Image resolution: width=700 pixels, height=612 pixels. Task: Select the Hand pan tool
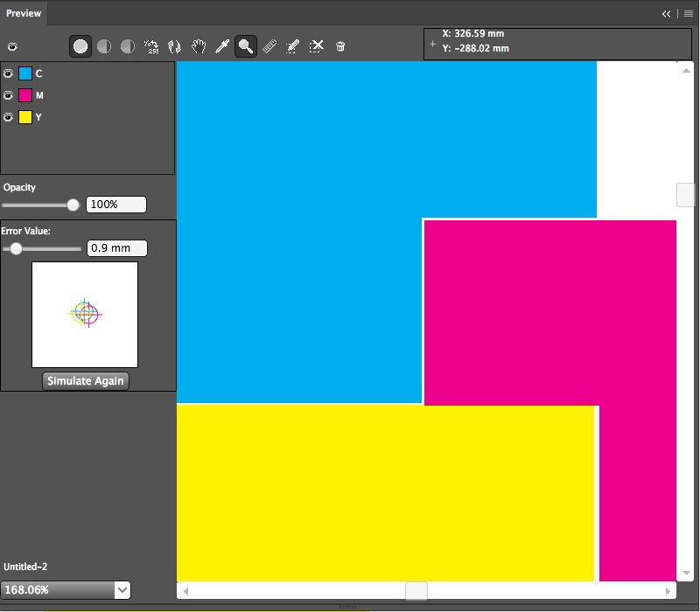[x=199, y=46]
